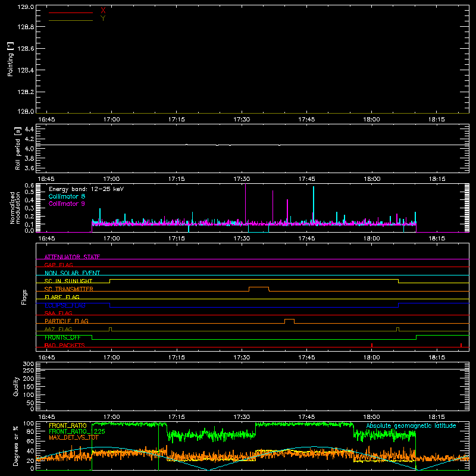Image resolution: width=476 pixels, height=476 pixels.
Task: Click the green FRONT_RATIO_1225 legend entry
Action: pos(77,431)
